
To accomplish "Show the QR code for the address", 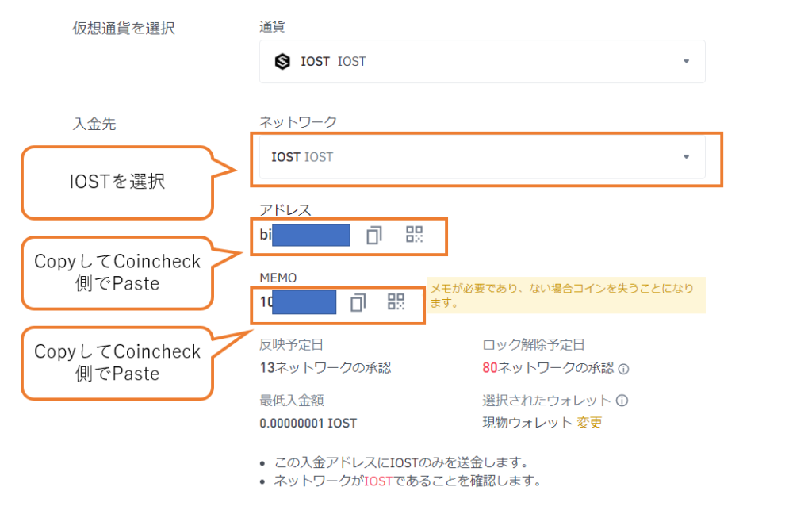I will 415,234.
